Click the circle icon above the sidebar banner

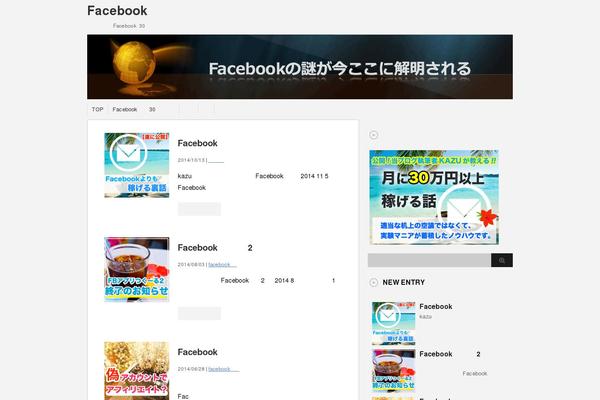pyautogui.click(x=373, y=135)
